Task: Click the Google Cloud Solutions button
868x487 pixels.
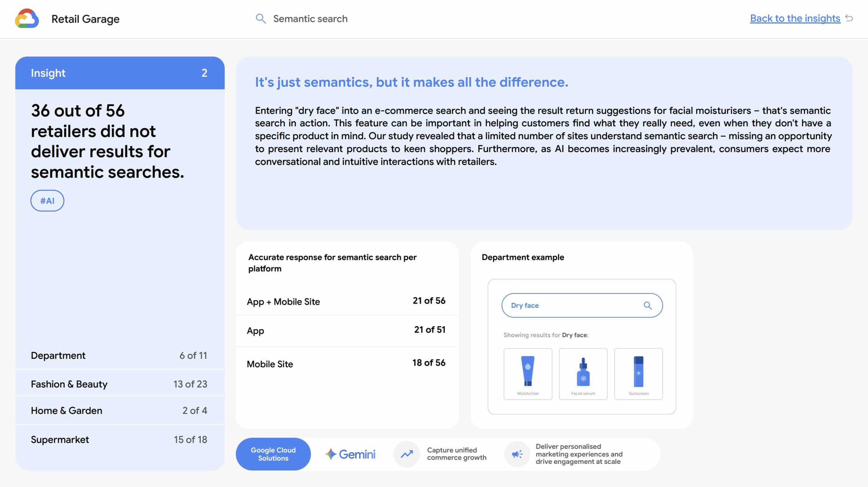Action: (273, 454)
